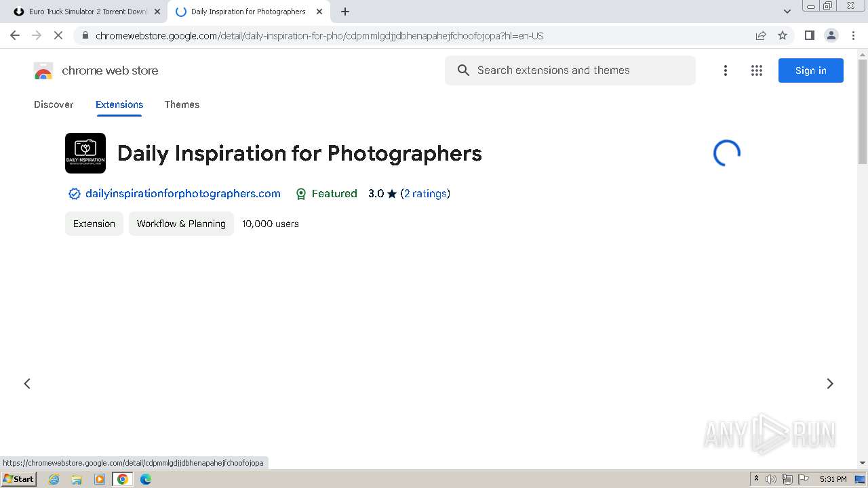Close the Daily Inspiration for Photographers tab
The image size is (868, 488).
(319, 12)
